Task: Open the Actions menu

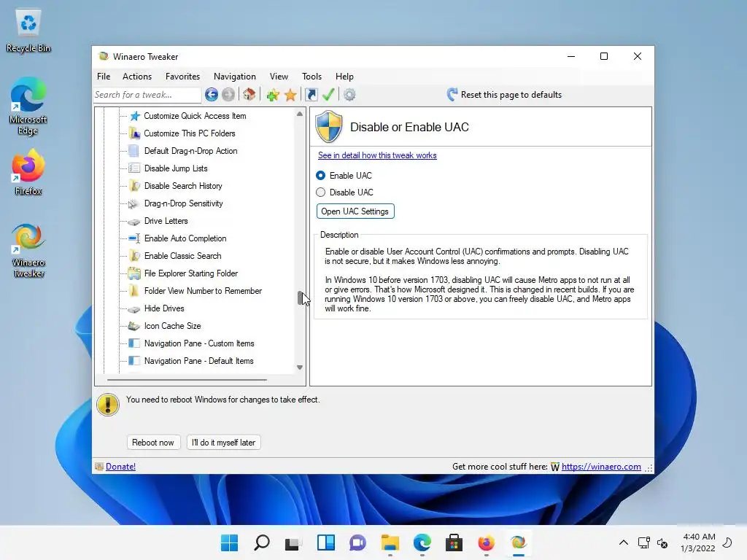Action: (136, 76)
